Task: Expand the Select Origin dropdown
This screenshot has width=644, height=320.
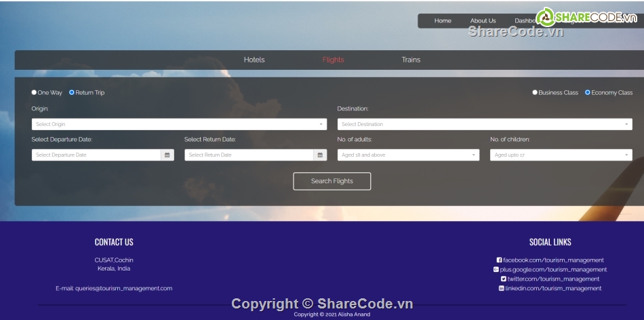Action: click(179, 125)
